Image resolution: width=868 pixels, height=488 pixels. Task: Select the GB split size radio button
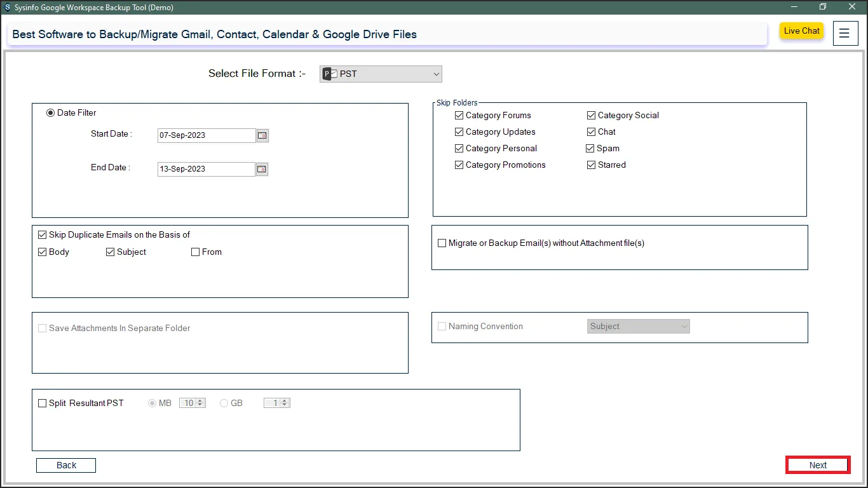click(224, 403)
